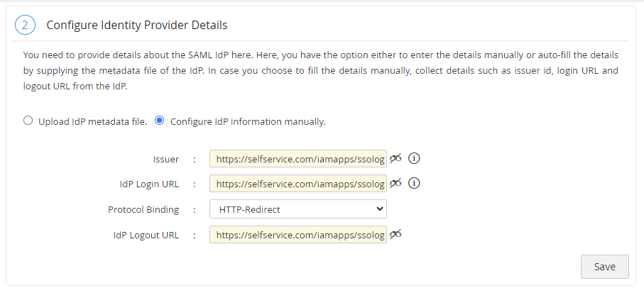
Task: Toggle visibility icon beside Issuer field
Action: [x=395, y=158]
